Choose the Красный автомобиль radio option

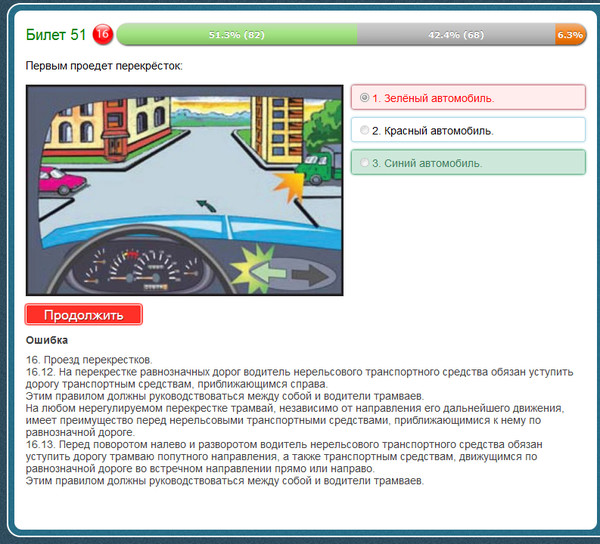364,130
